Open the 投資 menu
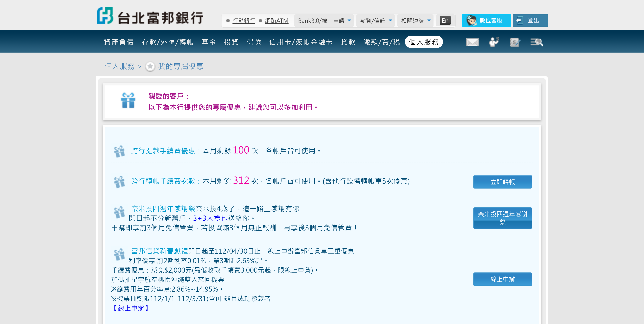 (x=231, y=42)
